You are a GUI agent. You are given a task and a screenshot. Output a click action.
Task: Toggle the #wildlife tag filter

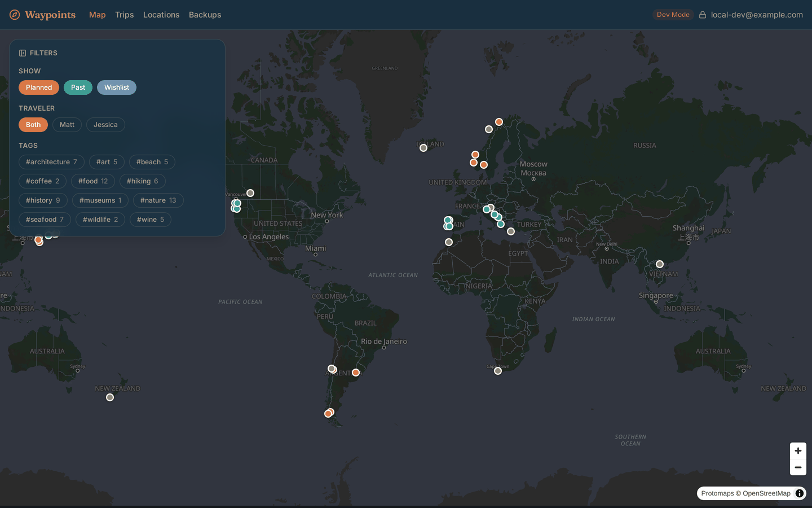(x=100, y=220)
